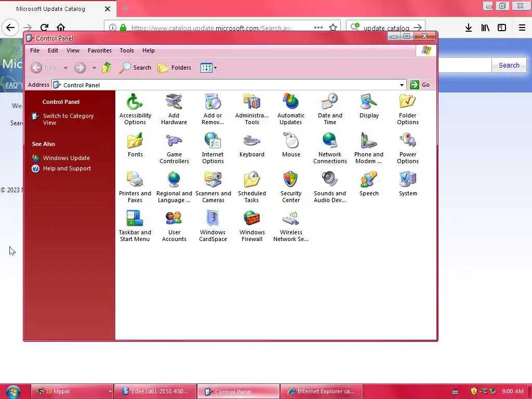Go to the browser home page
Viewport: 532px width, 399px height.
click(x=61, y=27)
